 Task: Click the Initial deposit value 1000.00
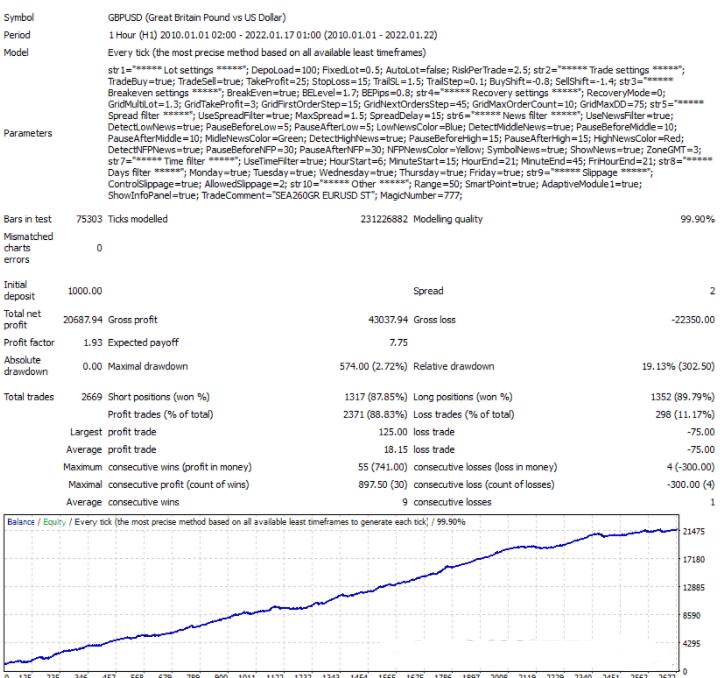pos(84,291)
